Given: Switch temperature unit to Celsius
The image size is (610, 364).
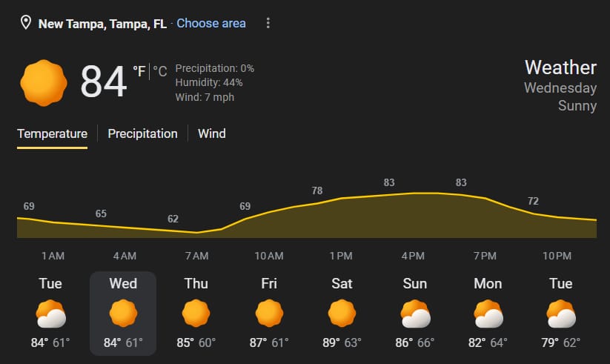Looking at the screenshot, I should coord(160,71).
